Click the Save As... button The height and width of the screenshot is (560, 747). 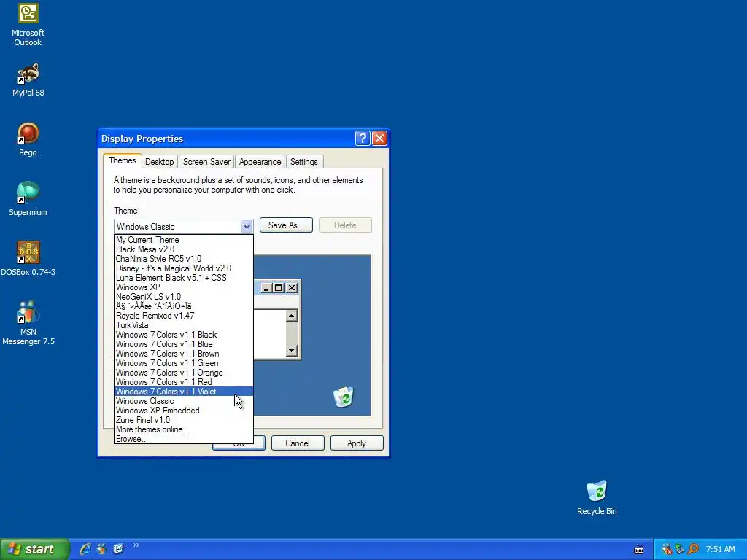(x=286, y=225)
